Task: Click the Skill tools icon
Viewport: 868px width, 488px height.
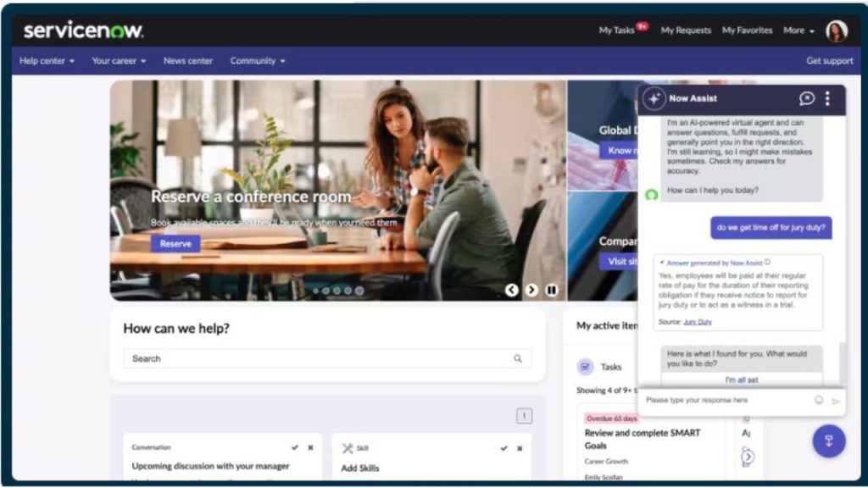Action: [347, 448]
